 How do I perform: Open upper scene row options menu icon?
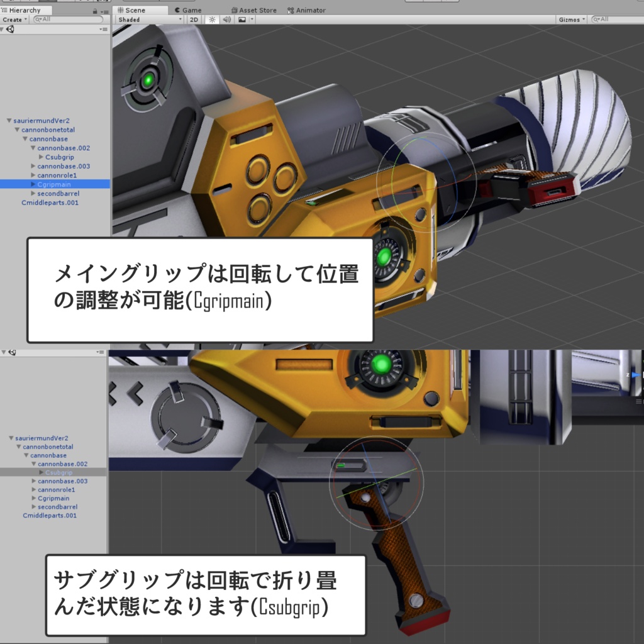pos(104,29)
